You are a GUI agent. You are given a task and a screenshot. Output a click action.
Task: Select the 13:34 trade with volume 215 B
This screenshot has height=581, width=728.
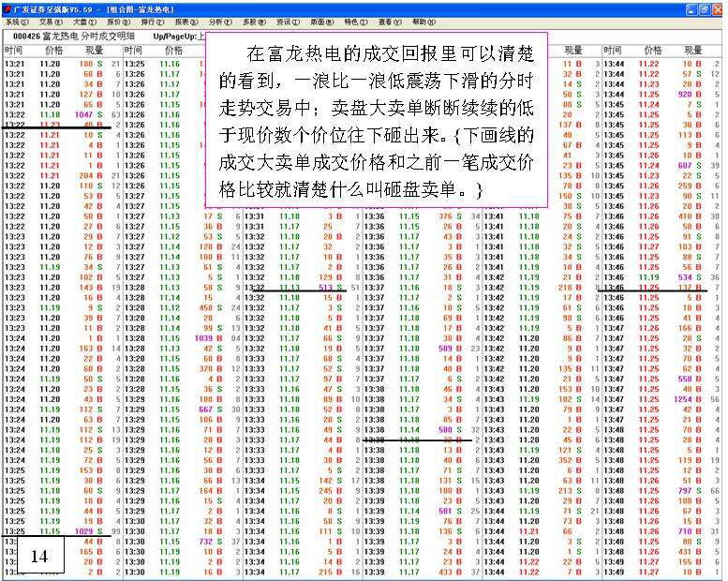303,572
